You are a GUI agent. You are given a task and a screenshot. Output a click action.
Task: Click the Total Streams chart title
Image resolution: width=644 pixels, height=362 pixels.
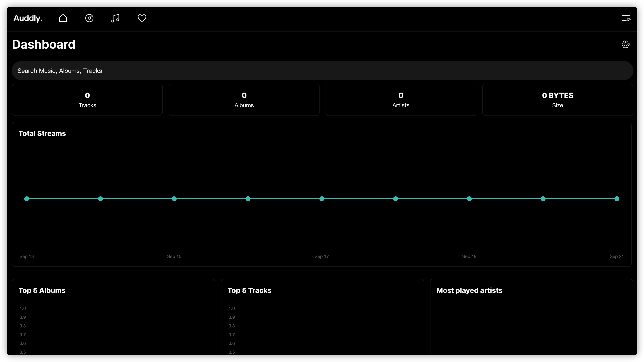tap(42, 133)
